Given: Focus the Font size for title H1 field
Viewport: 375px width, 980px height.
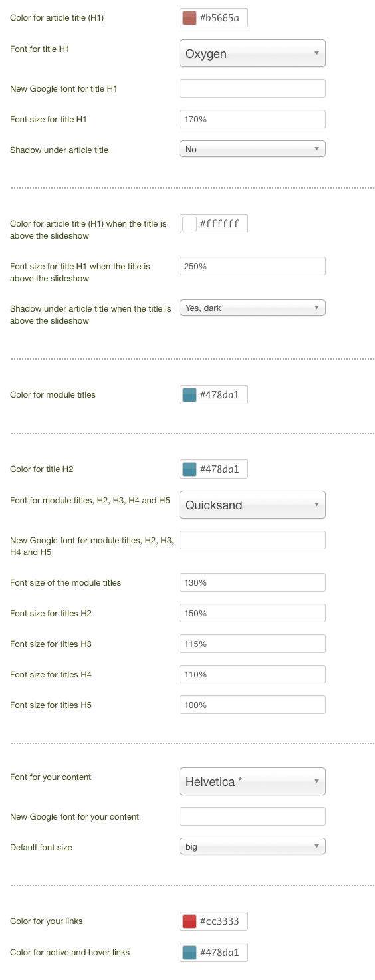Looking at the screenshot, I should [253, 119].
